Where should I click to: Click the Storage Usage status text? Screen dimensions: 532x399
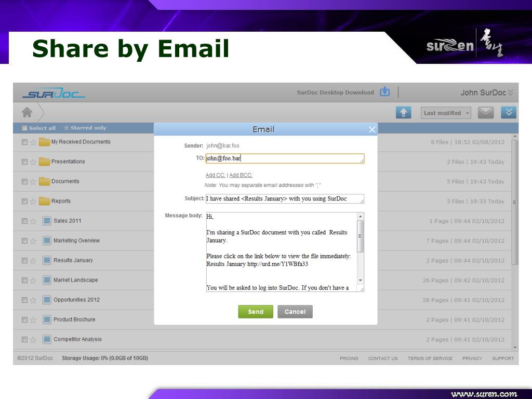point(105,358)
